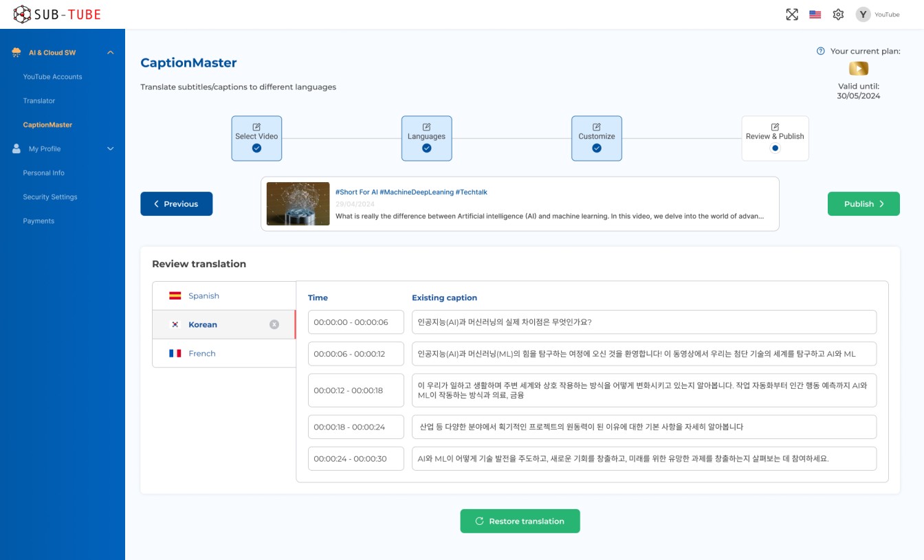Toggle fullscreen mode icon

coord(792,14)
